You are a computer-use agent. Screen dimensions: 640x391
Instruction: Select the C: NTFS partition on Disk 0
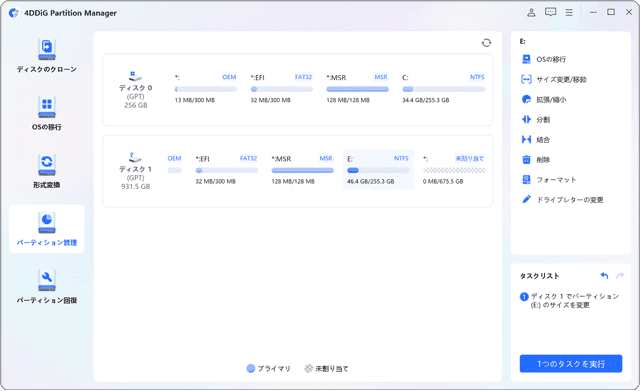click(x=444, y=89)
